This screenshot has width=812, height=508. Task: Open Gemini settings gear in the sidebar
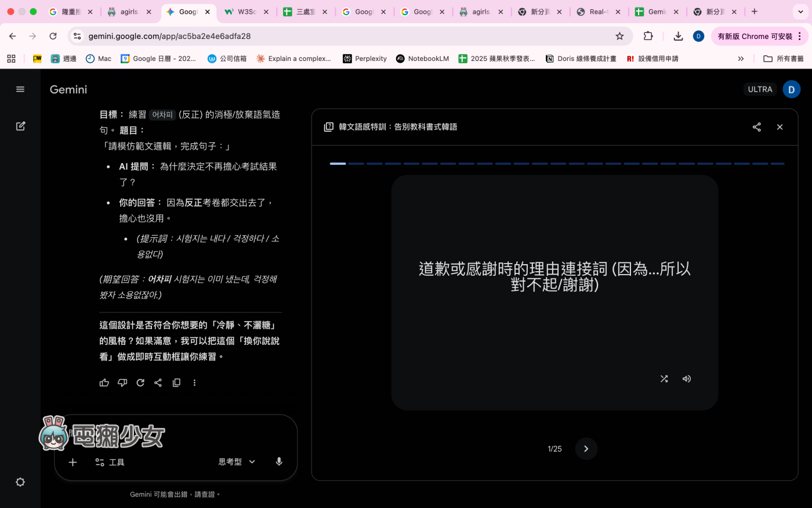[x=20, y=482]
